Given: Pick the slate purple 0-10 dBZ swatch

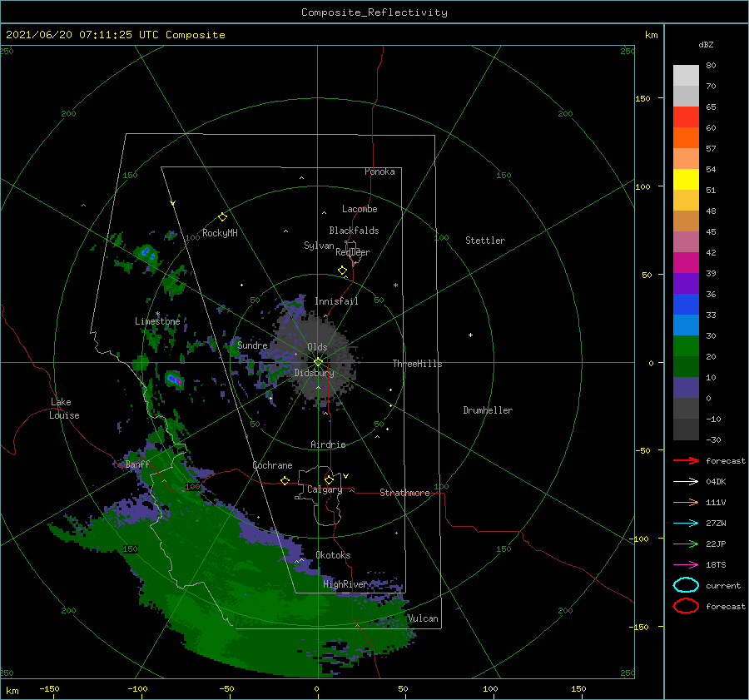Looking at the screenshot, I should [x=686, y=387].
